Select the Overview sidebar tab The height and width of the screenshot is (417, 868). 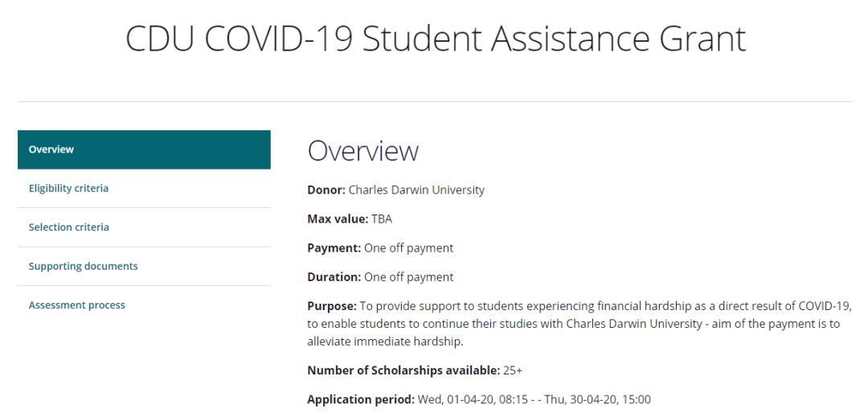click(144, 149)
